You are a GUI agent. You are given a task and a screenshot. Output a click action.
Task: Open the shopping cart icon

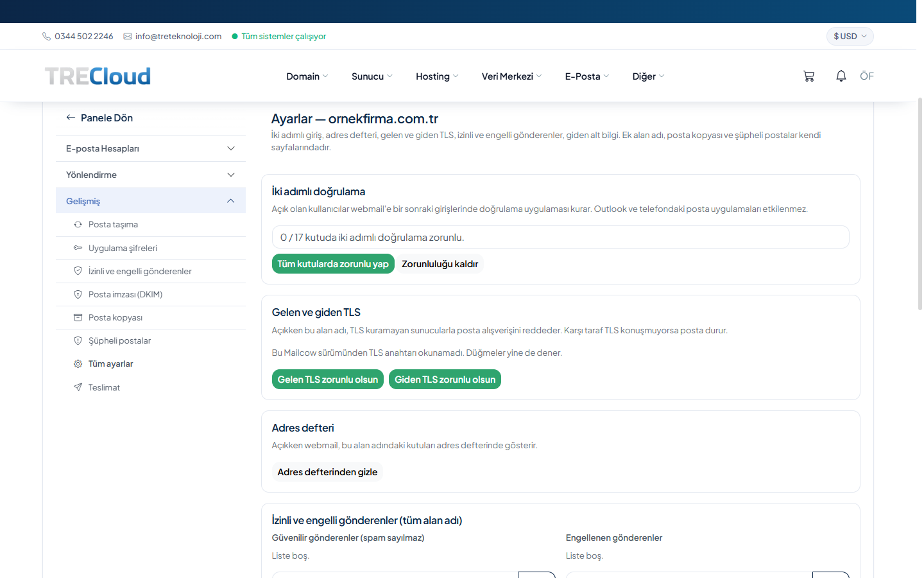pos(809,76)
